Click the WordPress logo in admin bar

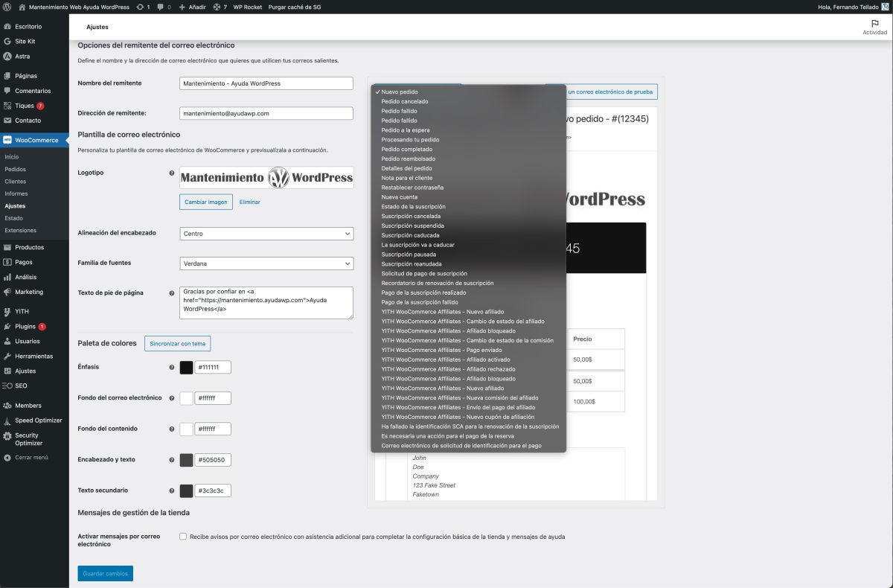pyautogui.click(x=7, y=7)
